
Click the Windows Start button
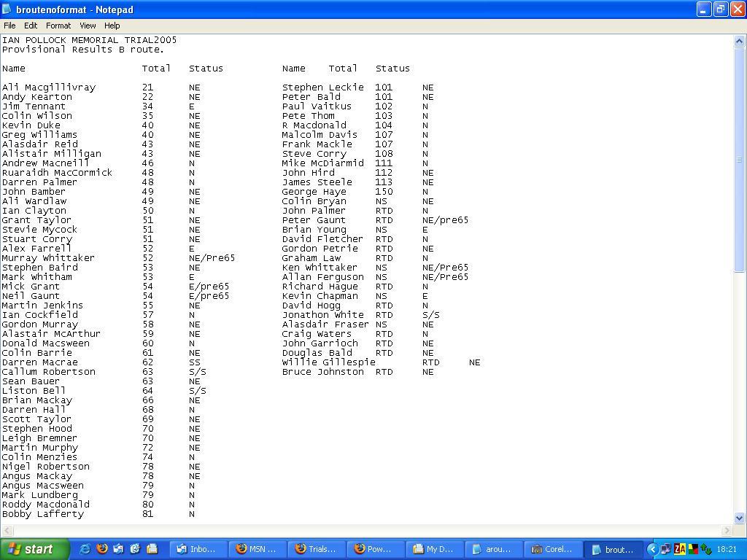coord(34,549)
